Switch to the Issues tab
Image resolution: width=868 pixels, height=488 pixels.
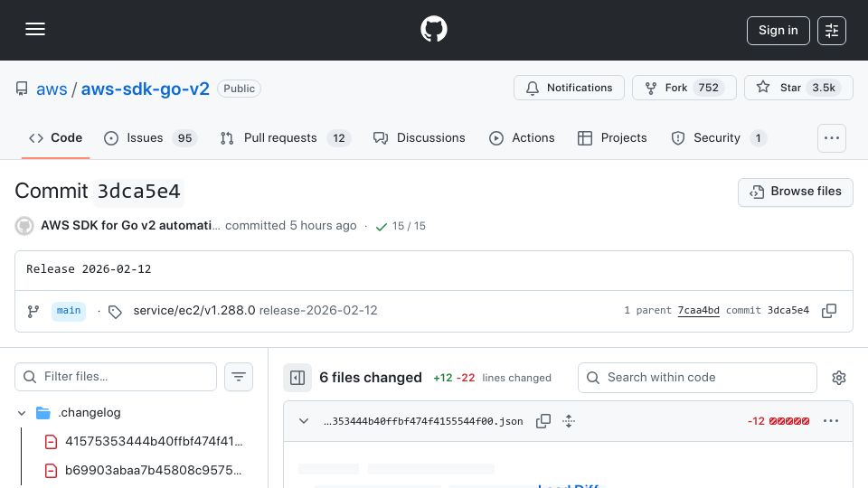pos(150,137)
